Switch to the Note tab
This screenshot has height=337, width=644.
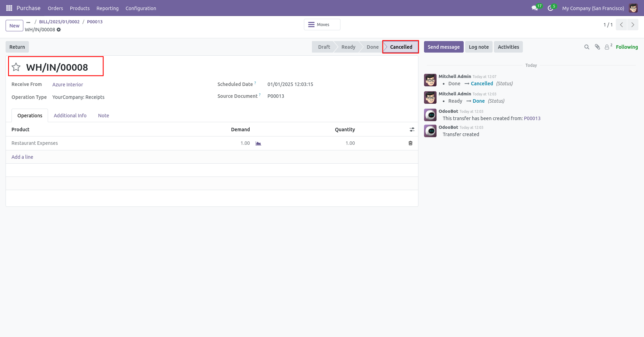(x=103, y=116)
